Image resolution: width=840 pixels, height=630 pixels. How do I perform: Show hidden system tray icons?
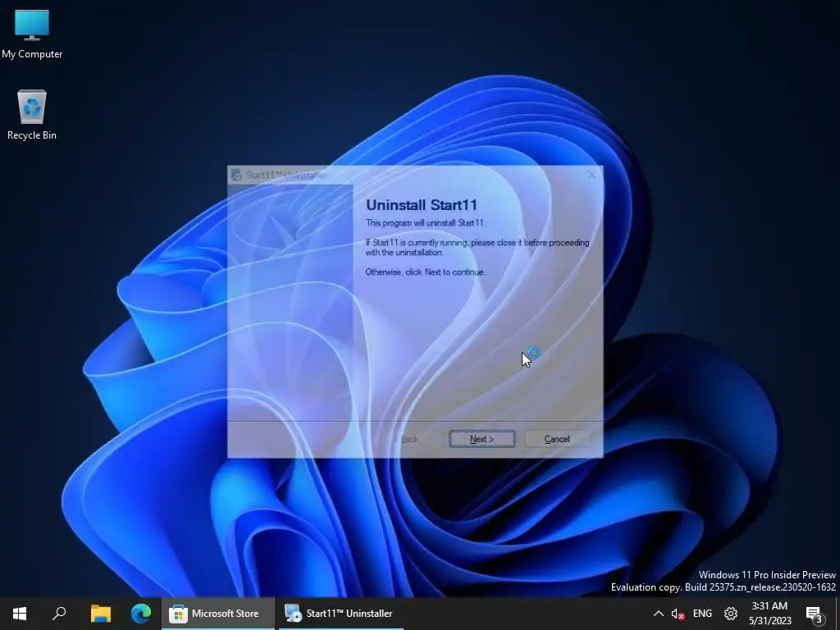[659, 614]
